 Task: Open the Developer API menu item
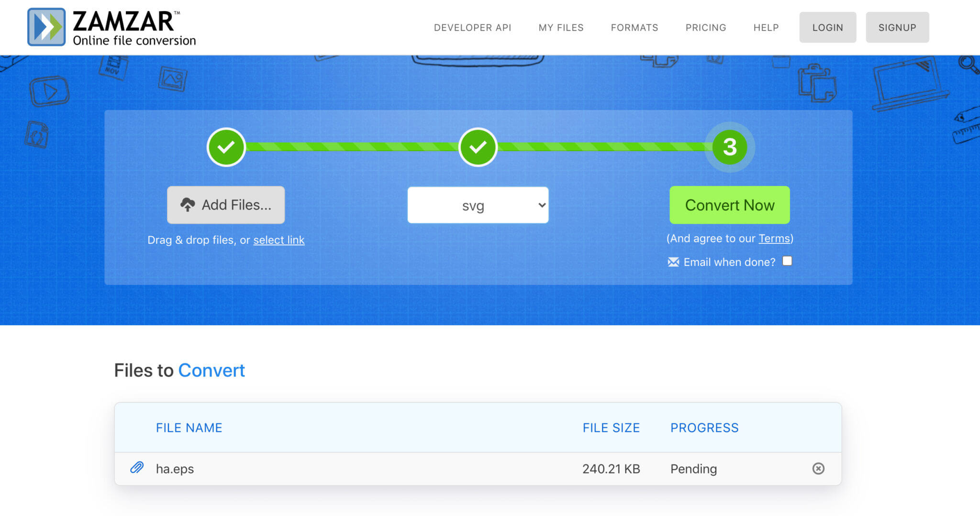[472, 28]
